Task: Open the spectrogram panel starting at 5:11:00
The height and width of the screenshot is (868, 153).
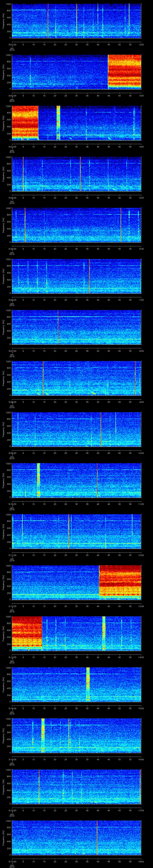Action: (x=77, y=531)
